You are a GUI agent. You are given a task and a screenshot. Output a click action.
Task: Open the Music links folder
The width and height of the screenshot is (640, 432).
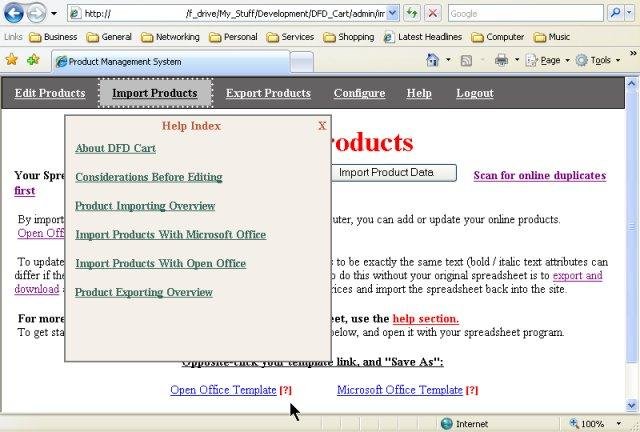[x=552, y=37]
